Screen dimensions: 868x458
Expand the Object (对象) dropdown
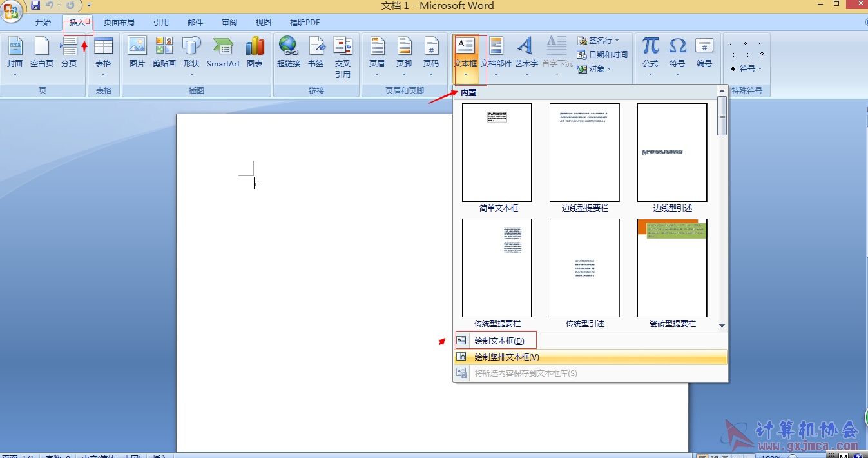point(609,69)
